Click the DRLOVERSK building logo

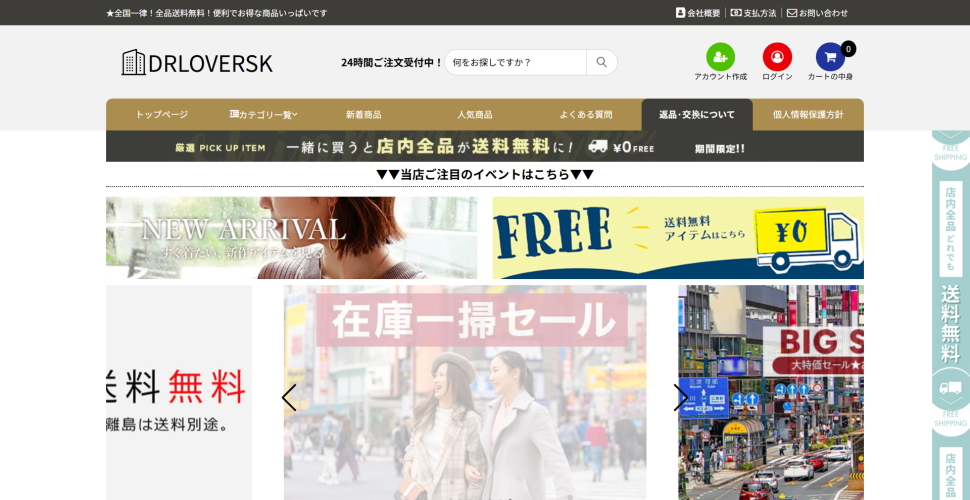[197, 62]
